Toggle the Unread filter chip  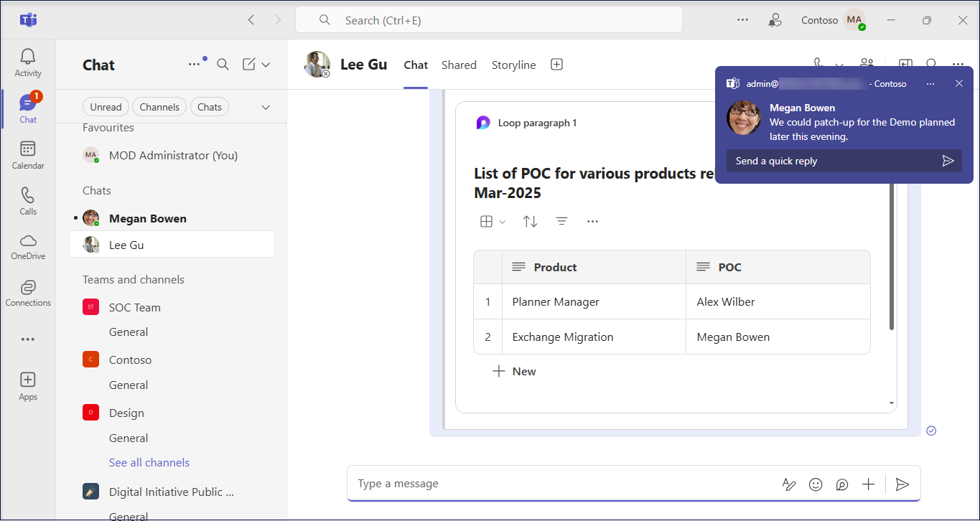click(106, 107)
